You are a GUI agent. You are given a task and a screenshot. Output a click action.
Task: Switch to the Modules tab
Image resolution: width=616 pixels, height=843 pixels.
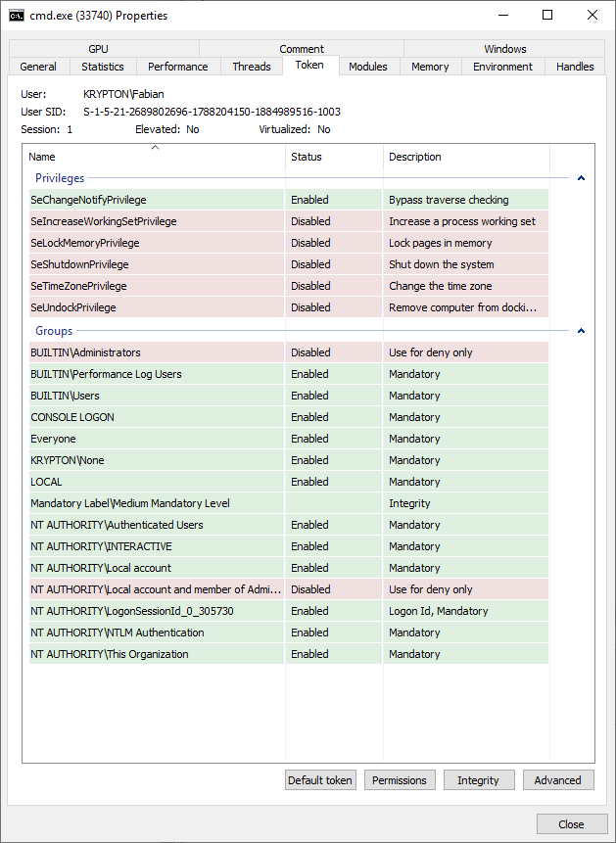(367, 67)
